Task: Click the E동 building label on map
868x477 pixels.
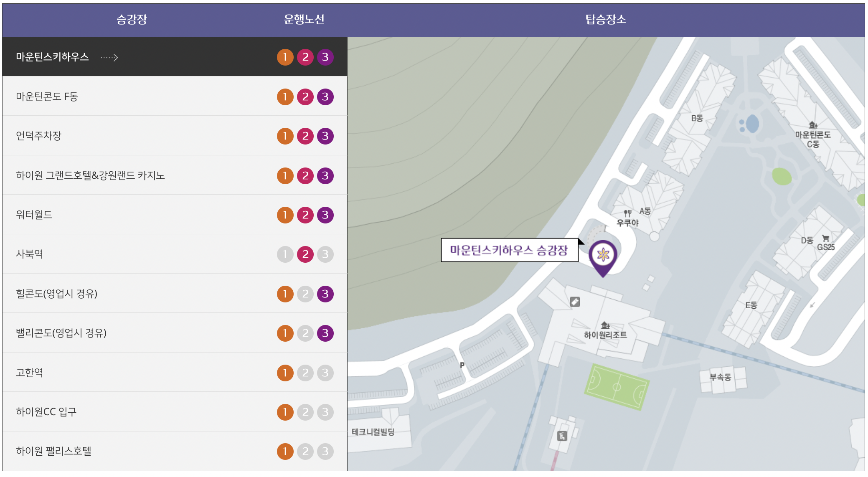Action: [x=751, y=305]
